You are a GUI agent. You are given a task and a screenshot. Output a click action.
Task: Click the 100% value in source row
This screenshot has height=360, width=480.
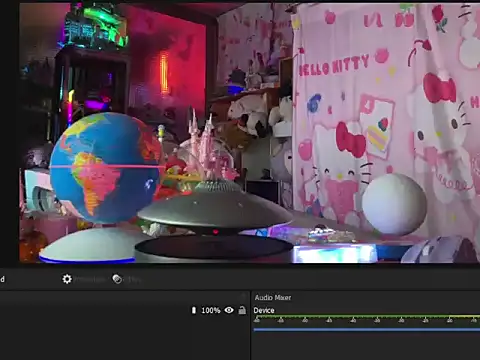coord(211,310)
